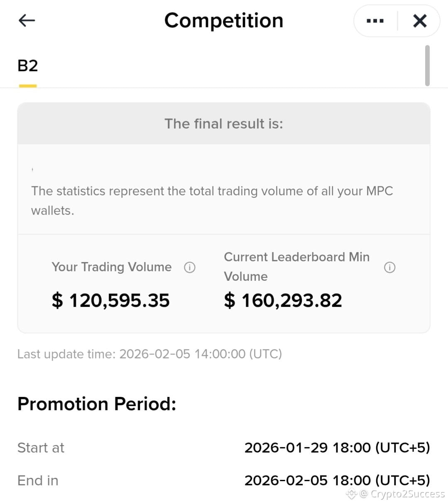Tap the Crypto2Success watermark logo
This screenshot has height=504, width=448.
[x=395, y=494]
